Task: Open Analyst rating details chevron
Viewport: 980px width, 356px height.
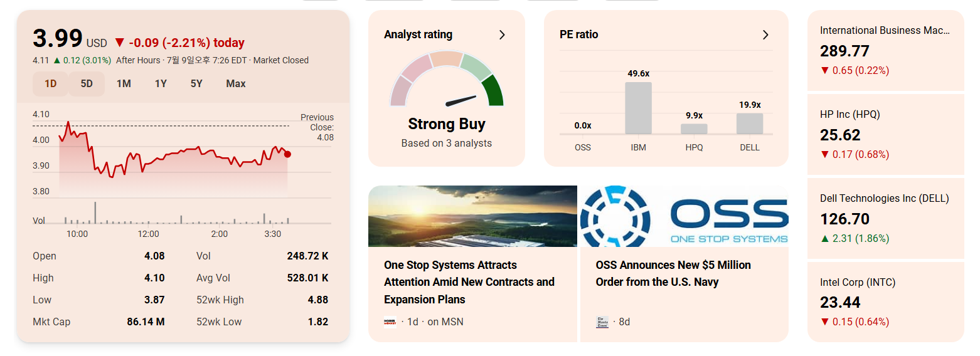Action: point(502,35)
